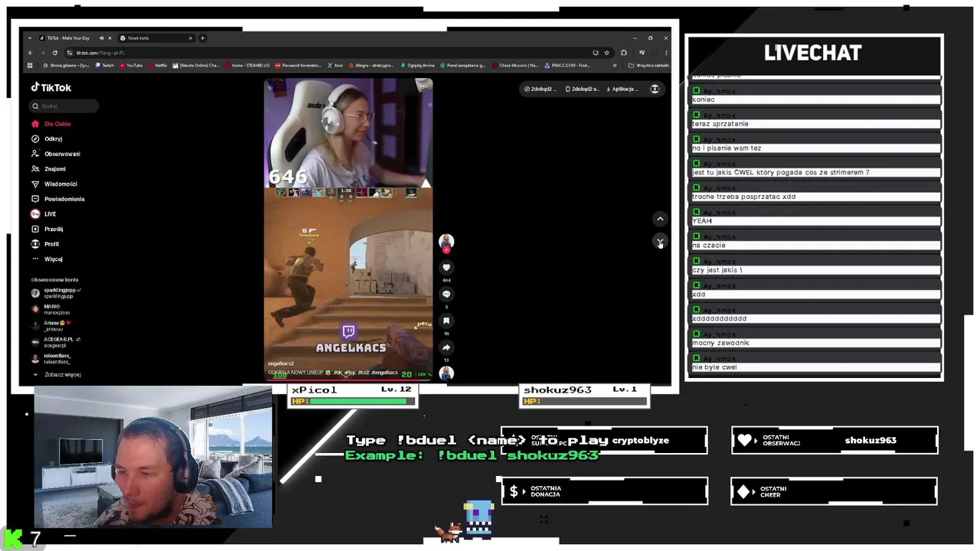This screenshot has width=980, height=551.
Task: Click video hashtag caption text
Action: (333, 373)
